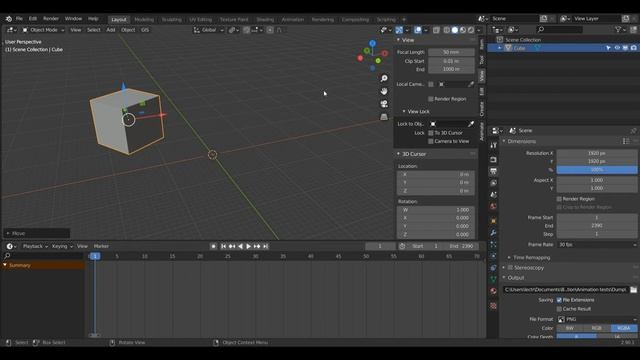Open the Output properties tab icon
This screenshot has height=360, width=640.
[x=493, y=171]
